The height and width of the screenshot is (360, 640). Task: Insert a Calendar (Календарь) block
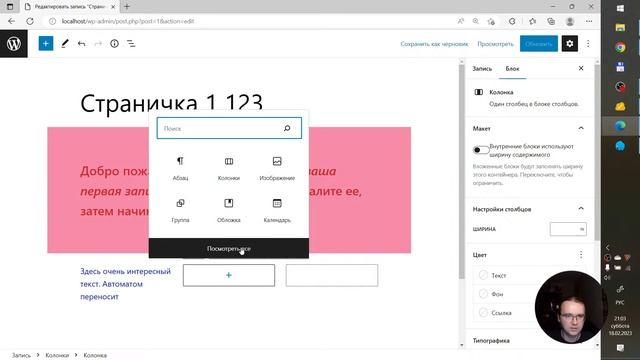pos(277,210)
